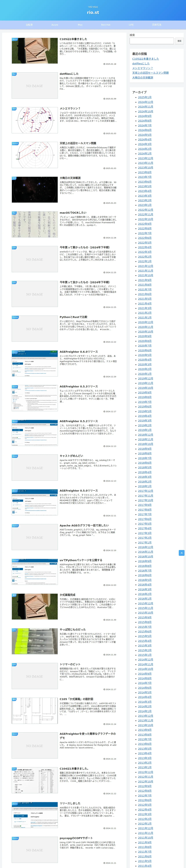This screenshot has height=868, width=186.
Task: Open the 2011年12月 archive link
Action: 145,828
